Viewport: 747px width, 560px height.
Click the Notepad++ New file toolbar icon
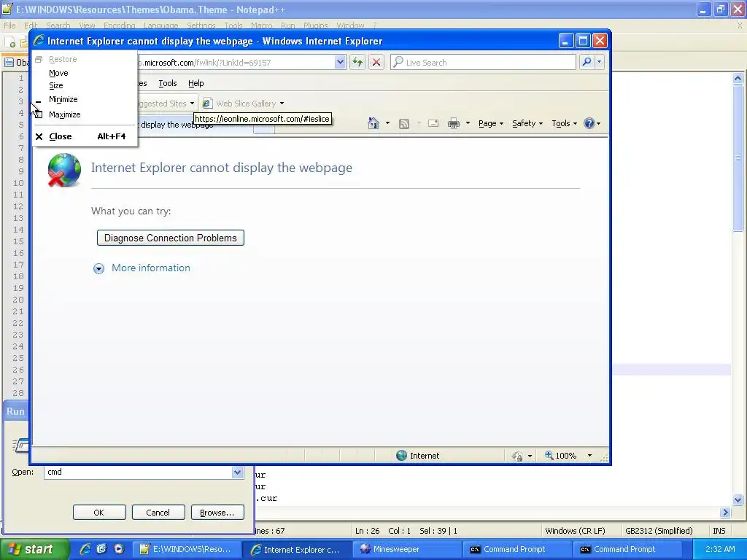10,42
